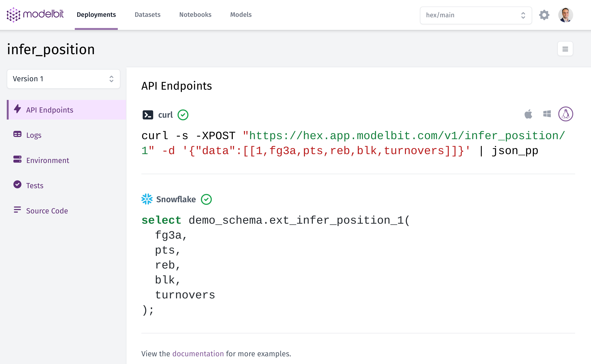Screen dimensions: 591x364
Task: Select the Linux penguin platform icon
Action: coord(566,114)
